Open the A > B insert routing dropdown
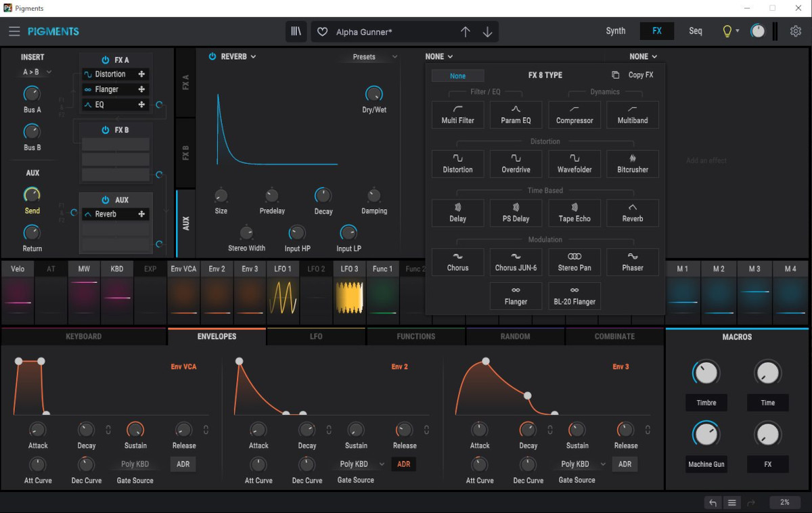 (37, 72)
